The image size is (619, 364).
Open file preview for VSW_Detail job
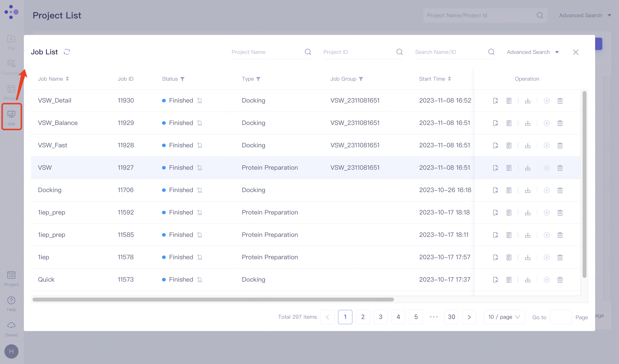tap(495, 101)
